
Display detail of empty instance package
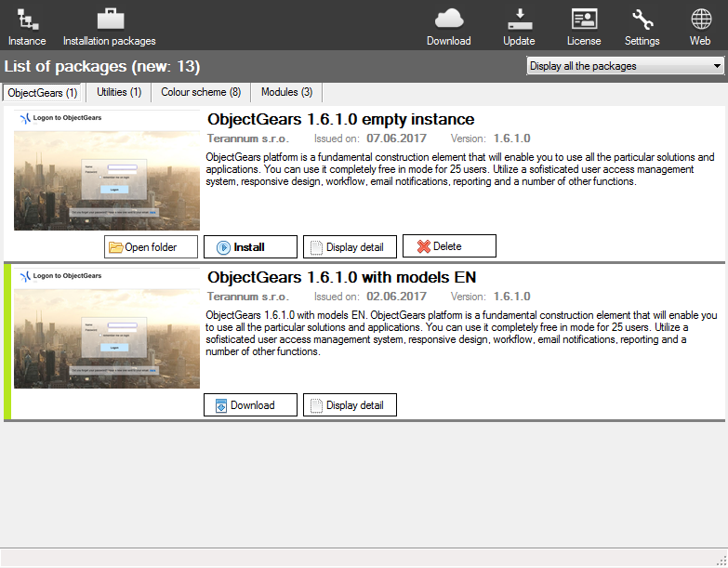click(x=350, y=247)
